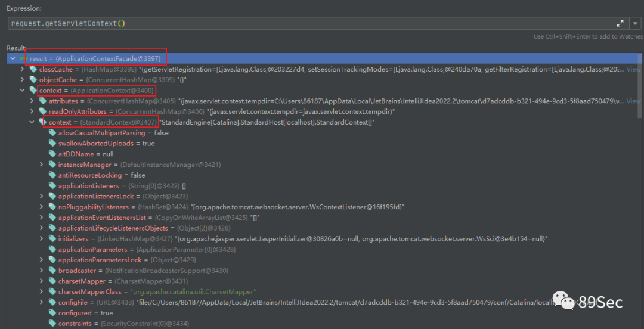Expand the applicationListenersLock node

(42, 196)
